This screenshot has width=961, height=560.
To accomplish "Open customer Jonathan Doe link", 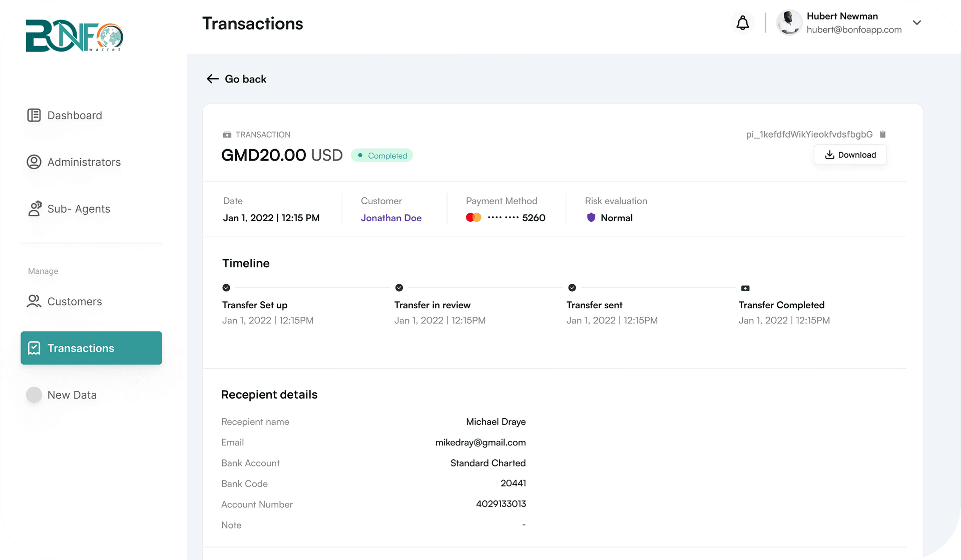I will click(x=391, y=218).
